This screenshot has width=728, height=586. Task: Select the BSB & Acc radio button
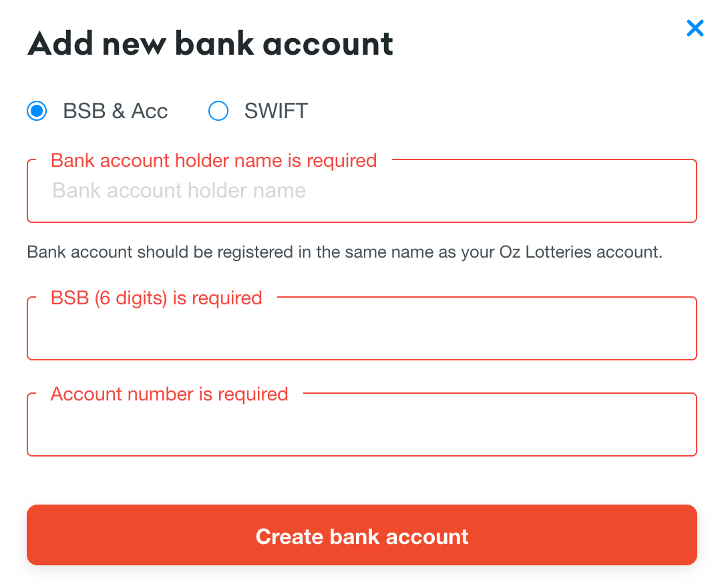(37, 111)
